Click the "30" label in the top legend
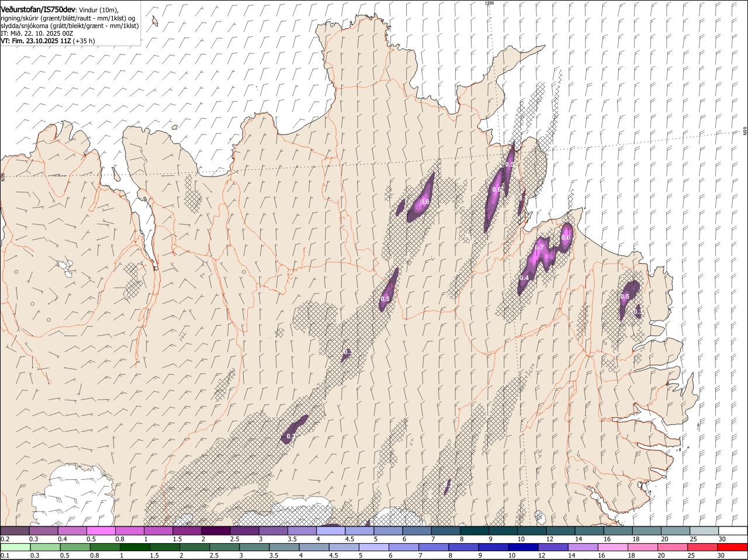 722,538
